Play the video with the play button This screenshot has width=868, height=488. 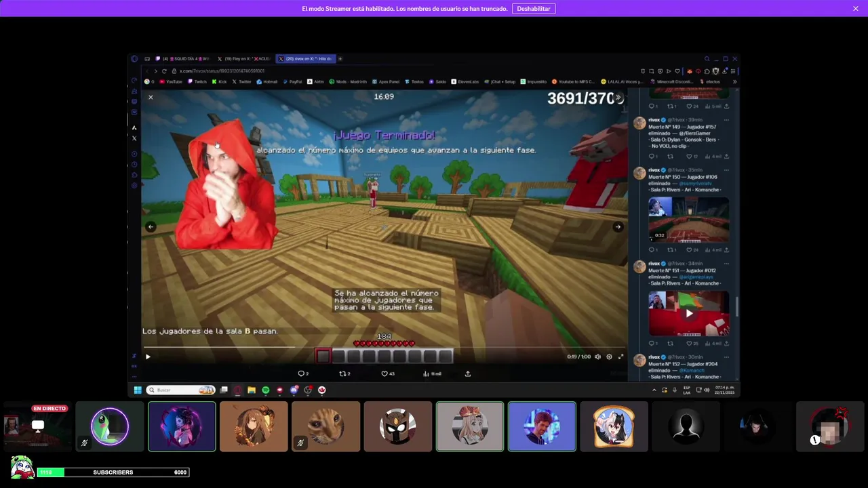[148, 357]
